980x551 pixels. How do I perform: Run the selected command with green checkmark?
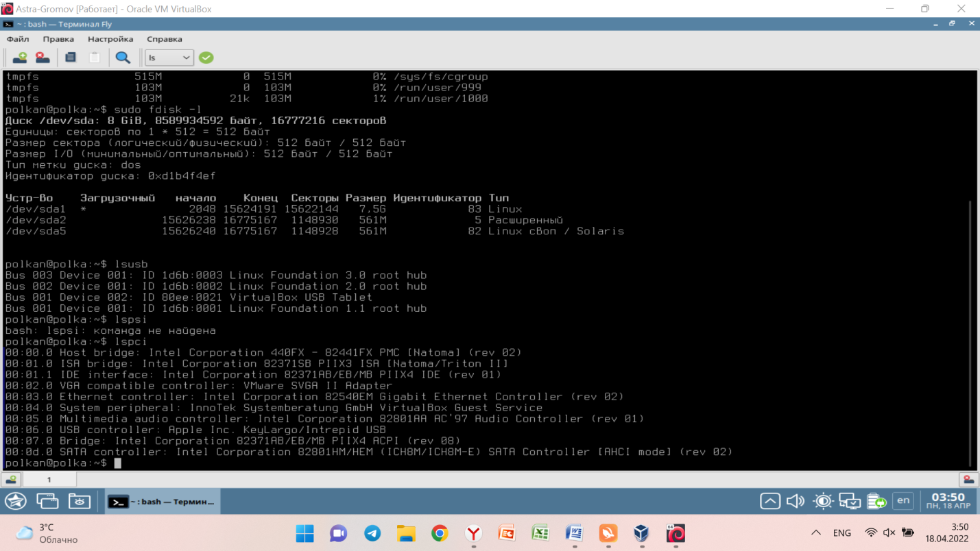[206, 58]
